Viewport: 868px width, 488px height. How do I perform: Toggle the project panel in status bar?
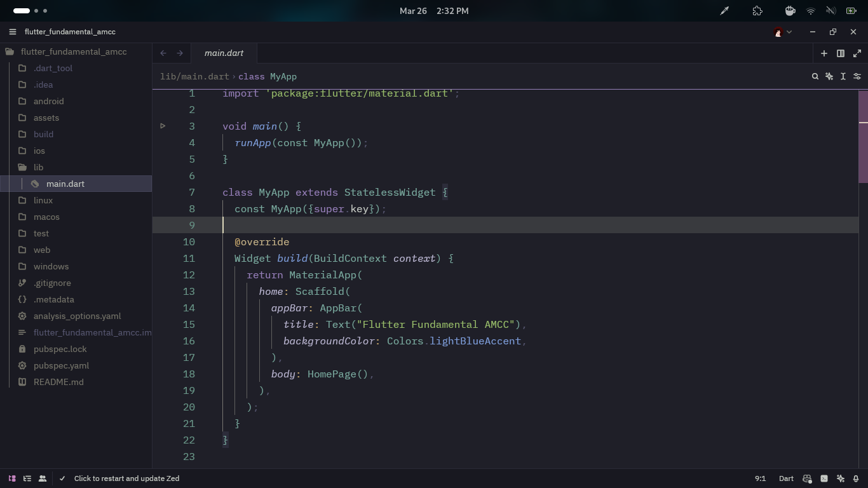coord(12,478)
